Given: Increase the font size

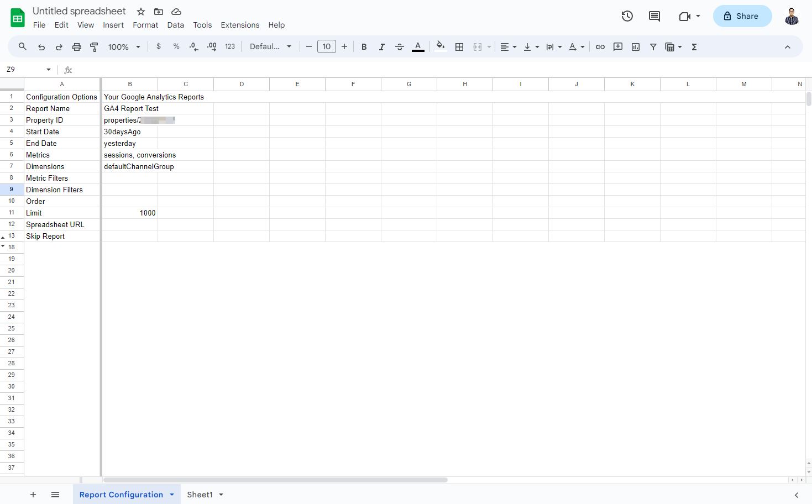Looking at the screenshot, I should [x=344, y=47].
